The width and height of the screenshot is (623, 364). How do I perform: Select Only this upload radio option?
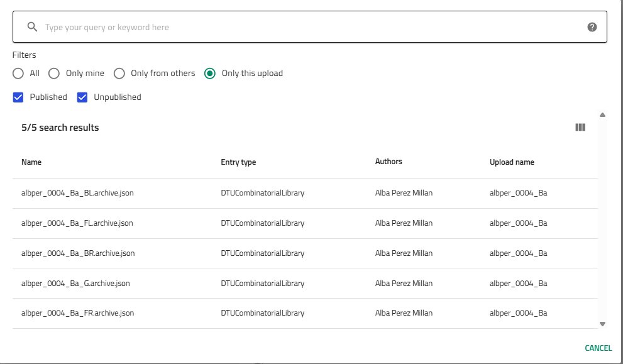point(210,74)
